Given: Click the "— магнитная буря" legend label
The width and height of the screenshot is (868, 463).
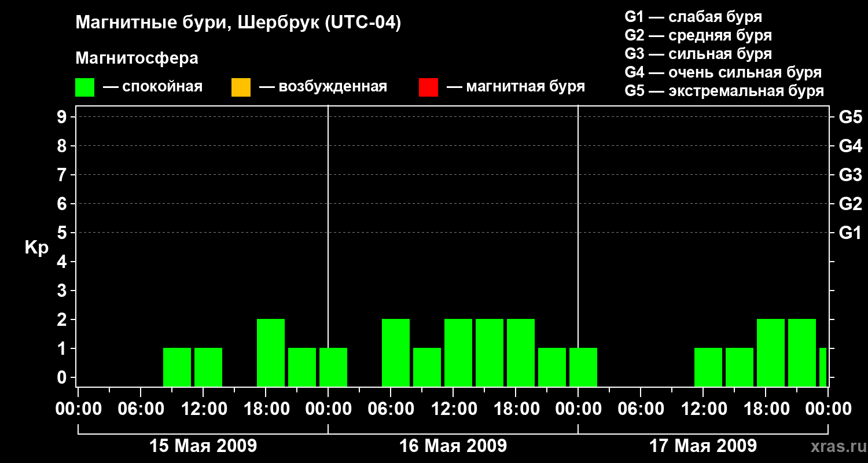Looking at the screenshot, I should (x=516, y=87).
